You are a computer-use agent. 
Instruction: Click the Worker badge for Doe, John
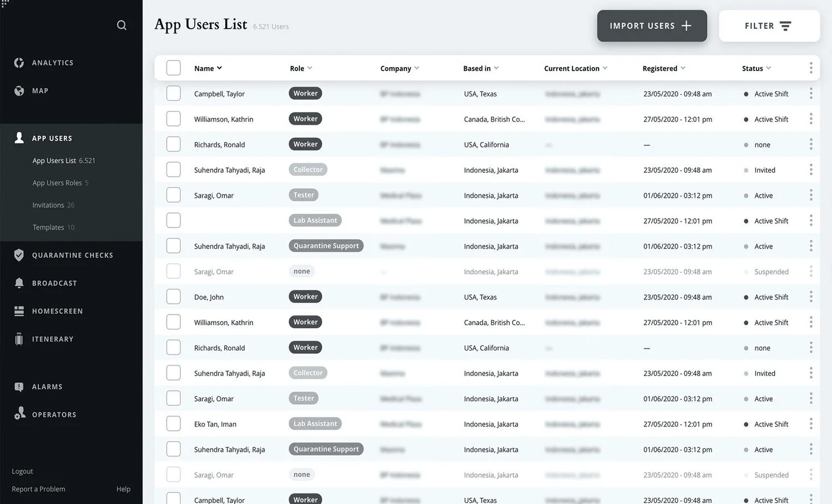(x=306, y=297)
